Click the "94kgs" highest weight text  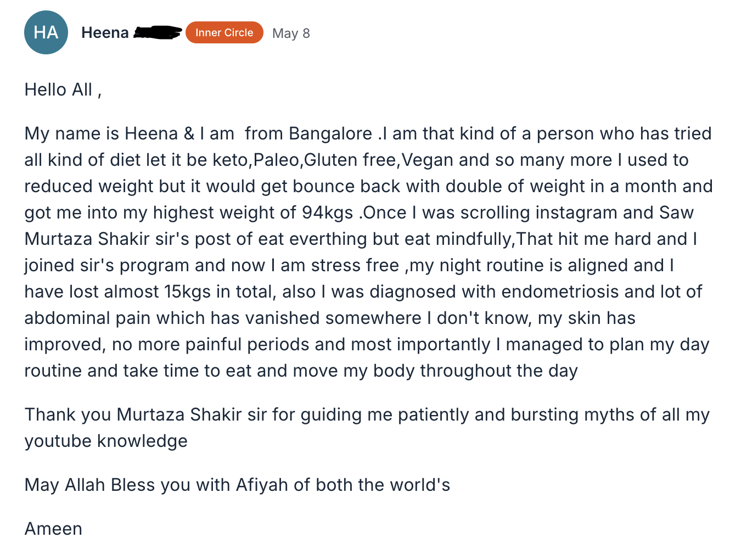327,212
